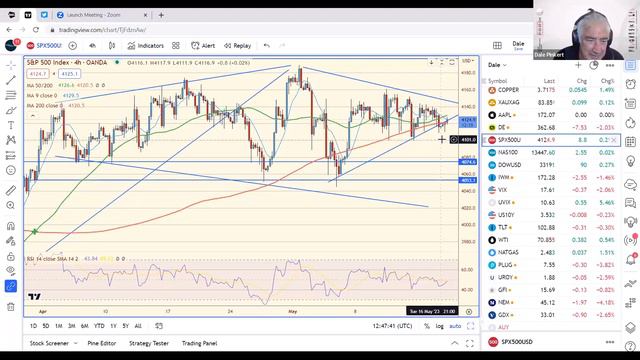Viewport: 640px width, 360px height.
Task: Click the SPX500U symbol search
Action: (44, 46)
